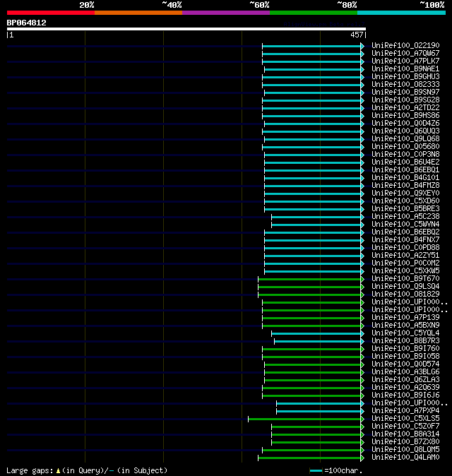Open the UniRef100_B9GHU3 entry
This screenshot has width=452, height=476.
click(x=405, y=77)
